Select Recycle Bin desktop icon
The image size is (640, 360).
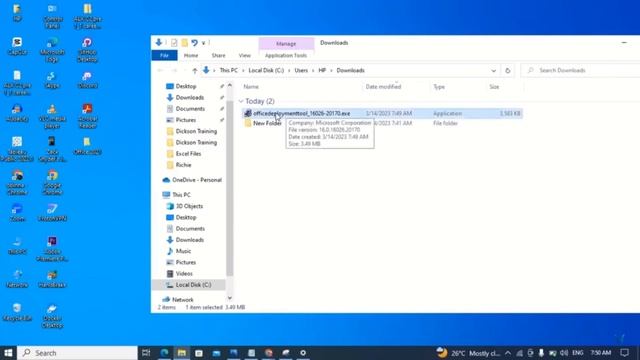[17, 312]
